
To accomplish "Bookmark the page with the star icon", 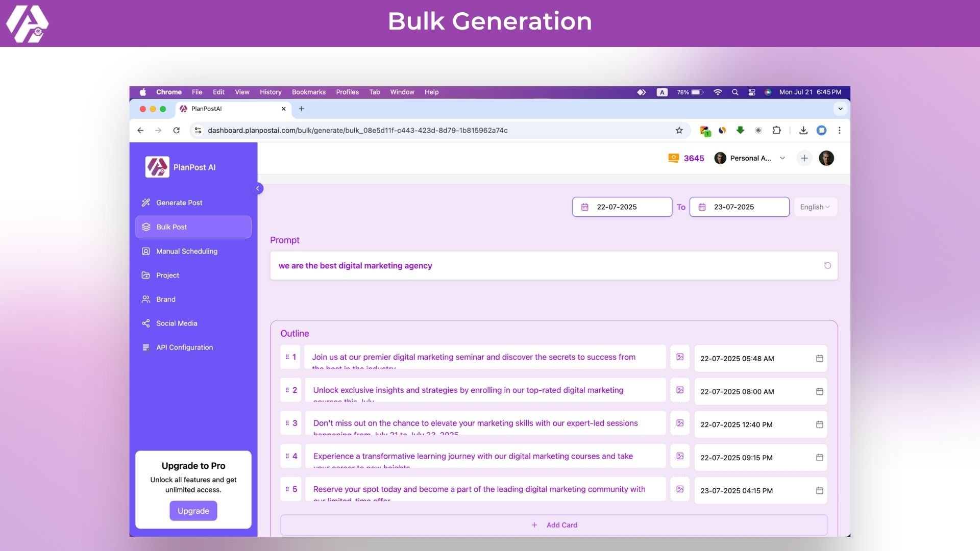I will click(679, 131).
